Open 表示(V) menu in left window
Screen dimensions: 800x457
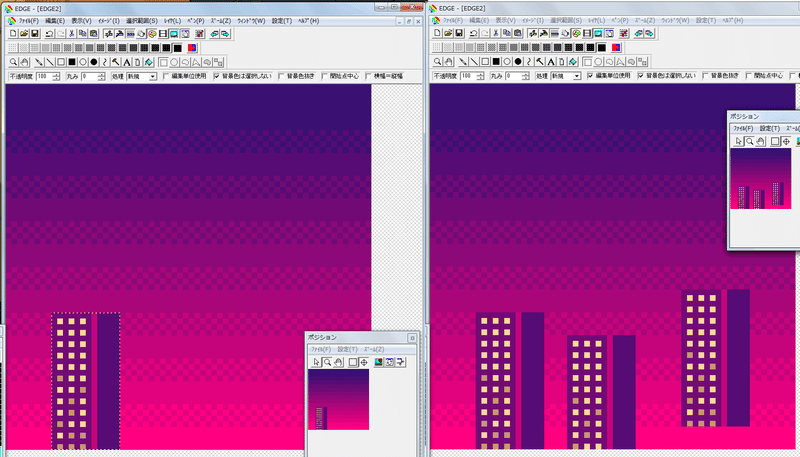(x=81, y=21)
